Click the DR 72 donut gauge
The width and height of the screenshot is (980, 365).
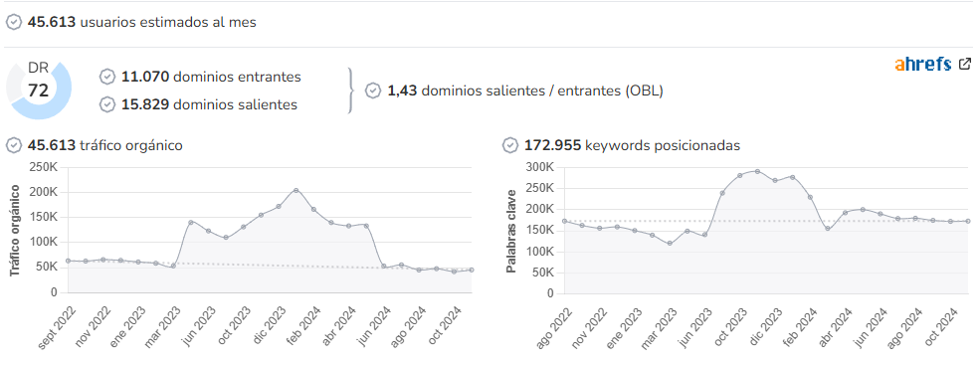pyautogui.click(x=39, y=90)
